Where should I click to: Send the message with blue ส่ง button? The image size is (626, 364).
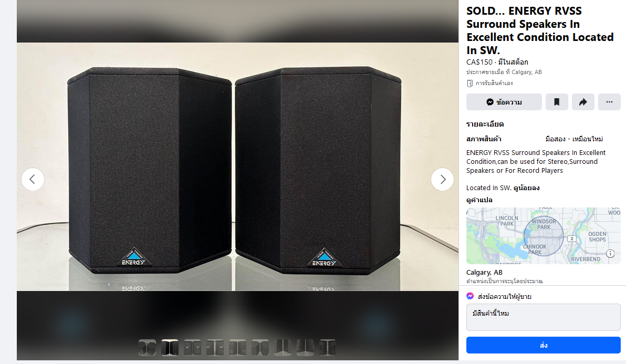(x=544, y=345)
